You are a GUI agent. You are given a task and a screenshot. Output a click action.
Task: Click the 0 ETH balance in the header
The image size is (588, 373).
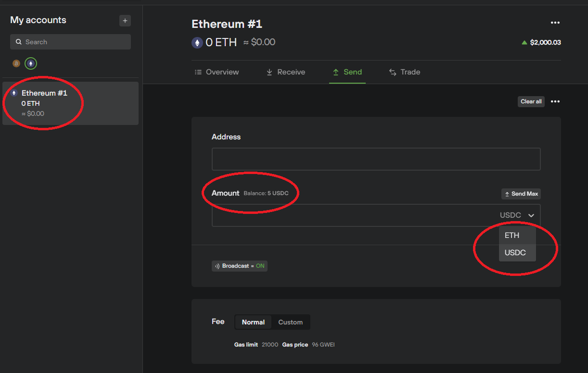tap(221, 42)
